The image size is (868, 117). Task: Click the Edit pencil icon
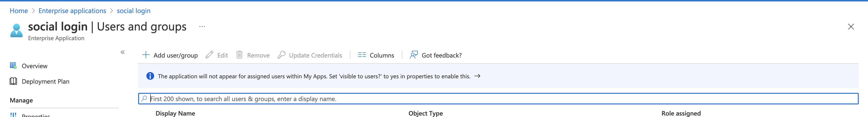[x=209, y=55]
